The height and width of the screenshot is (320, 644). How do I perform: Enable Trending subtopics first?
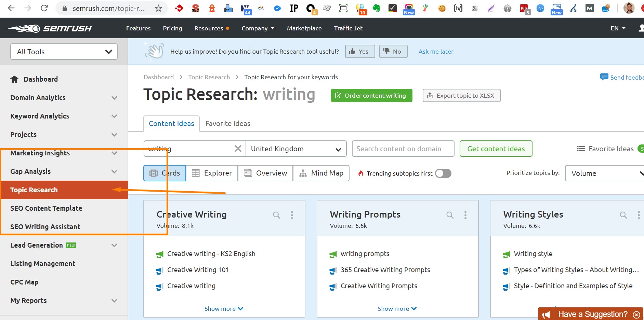pos(443,173)
